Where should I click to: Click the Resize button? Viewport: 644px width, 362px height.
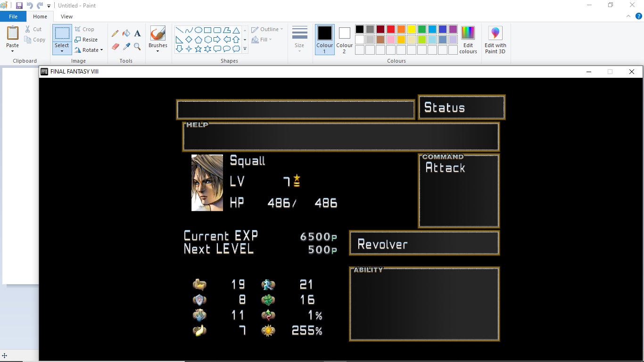[x=86, y=40]
